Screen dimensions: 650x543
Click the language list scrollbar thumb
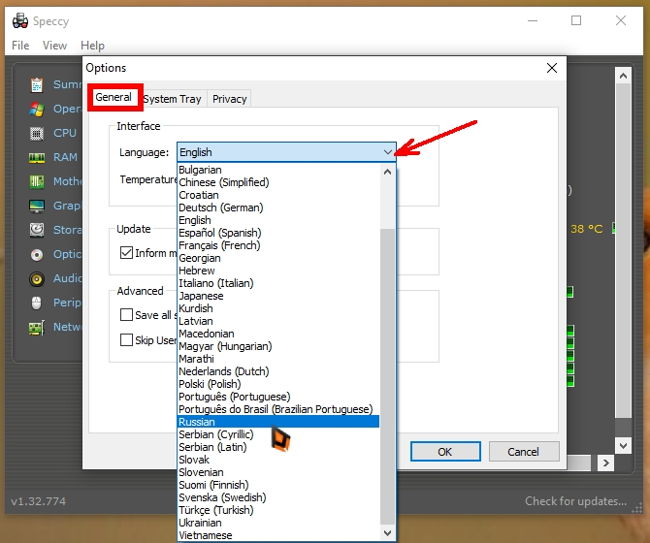tap(387, 376)
